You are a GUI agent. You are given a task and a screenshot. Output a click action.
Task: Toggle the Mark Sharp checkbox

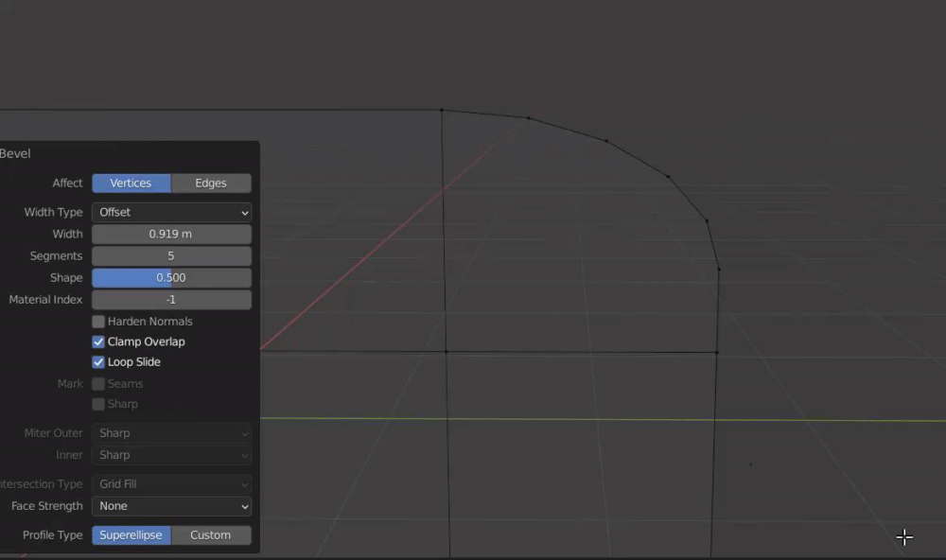(98, 404)
